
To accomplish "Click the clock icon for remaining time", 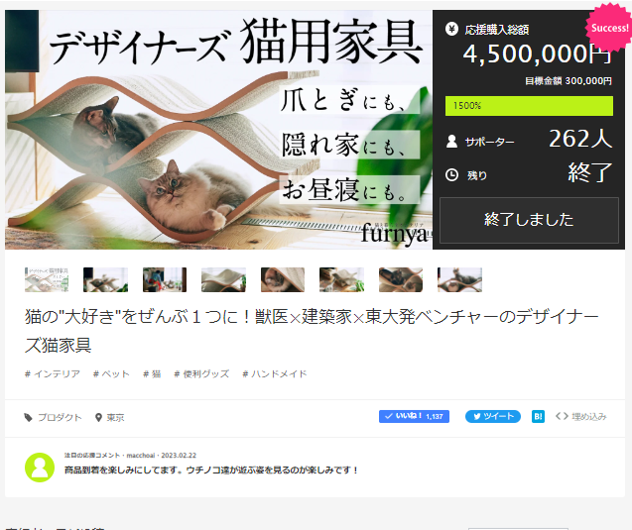I will pyautogui.click(x=452, y=175).
